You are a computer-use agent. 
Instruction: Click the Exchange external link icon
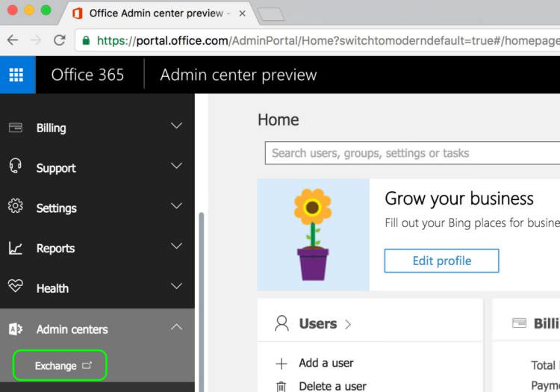pos(87,365)
